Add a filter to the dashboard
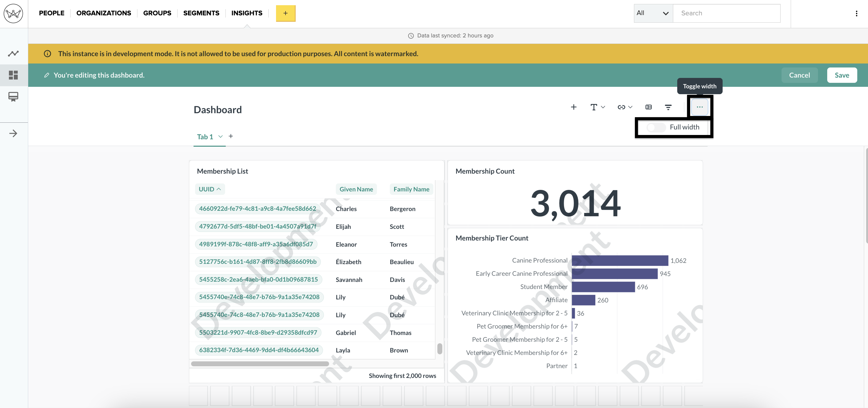Viewport: 868px width, 408px height. coord(668,107)
